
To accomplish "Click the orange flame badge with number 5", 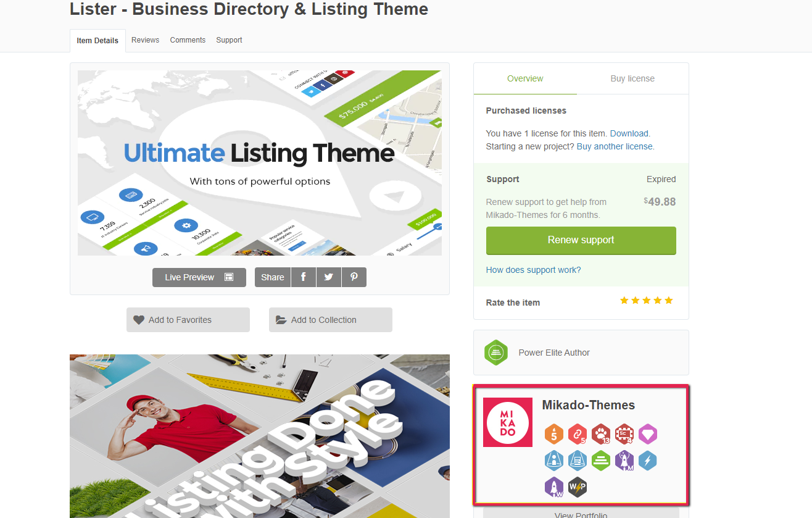I will click(x=554, y=434).
